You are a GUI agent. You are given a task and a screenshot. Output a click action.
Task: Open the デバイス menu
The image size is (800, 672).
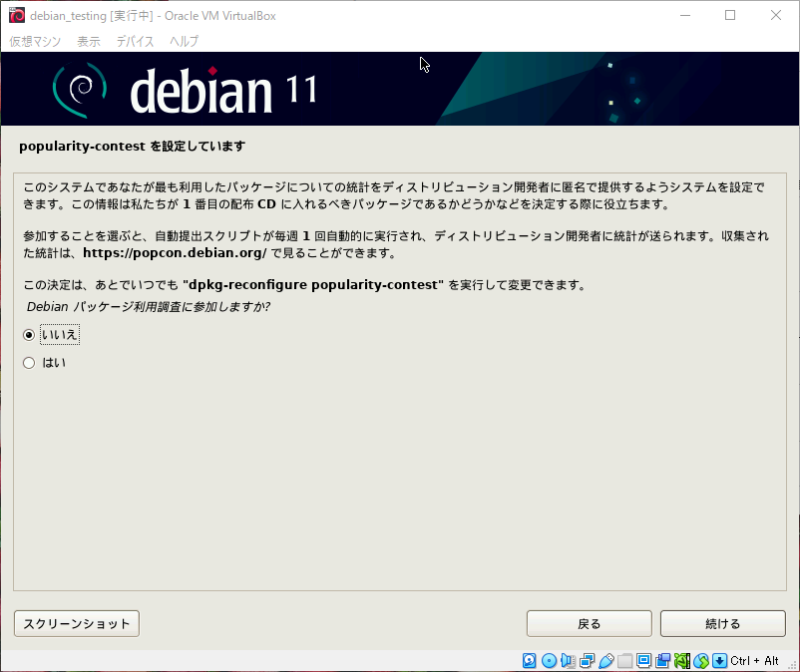(135, 41)
